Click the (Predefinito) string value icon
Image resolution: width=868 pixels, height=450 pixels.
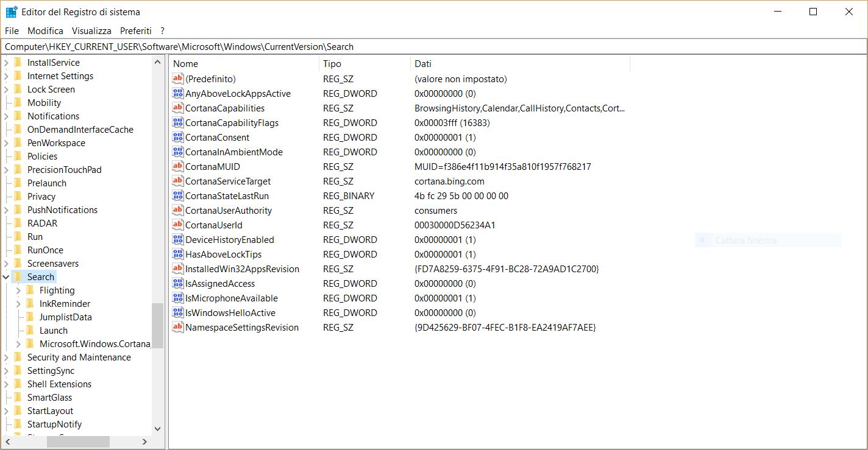[178, 79]
